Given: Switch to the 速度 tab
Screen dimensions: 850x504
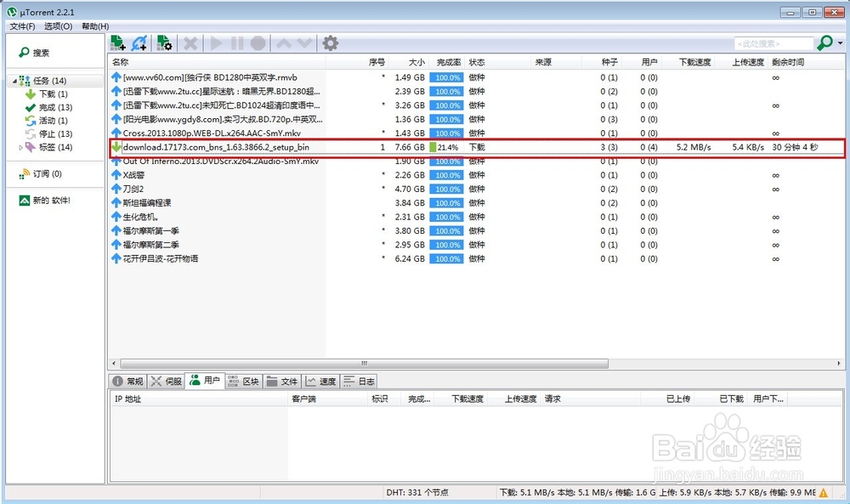Looking at the screenshot, I should pyautogui.click(x=321, y=381).
